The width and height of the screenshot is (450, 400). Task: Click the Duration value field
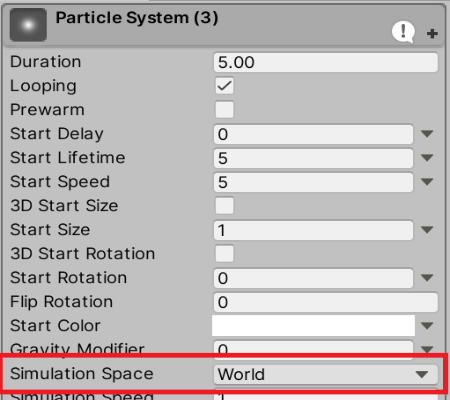pyautogui.click(x=326, y=62)
